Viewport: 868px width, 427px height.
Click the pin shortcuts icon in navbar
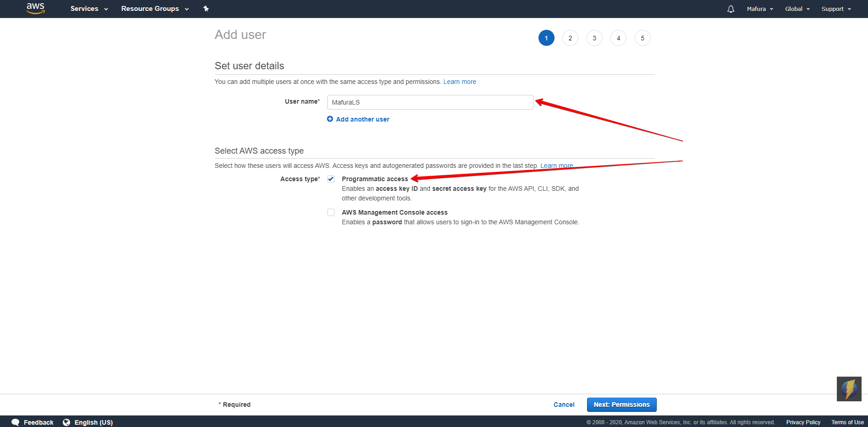(206, 9)
